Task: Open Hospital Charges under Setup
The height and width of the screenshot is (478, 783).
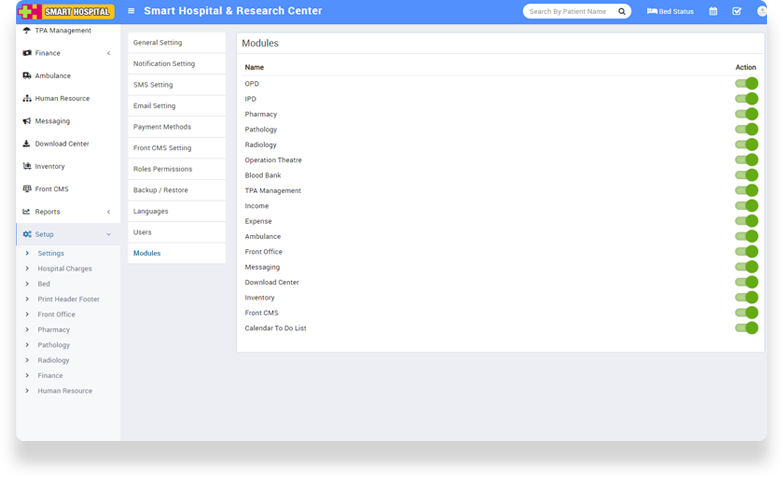Action: tap(65, 269)
